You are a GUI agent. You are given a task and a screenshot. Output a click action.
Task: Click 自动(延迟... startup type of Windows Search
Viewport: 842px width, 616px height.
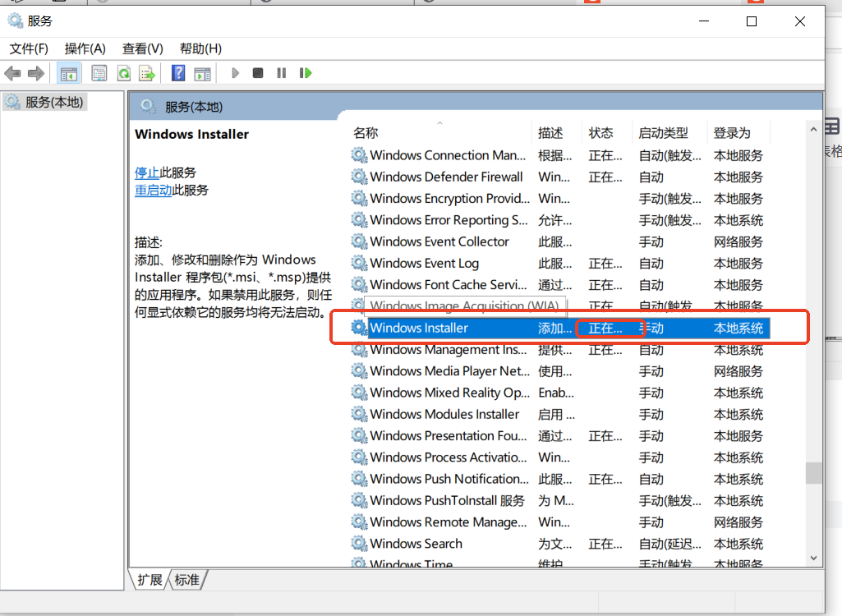coord(669,544)
